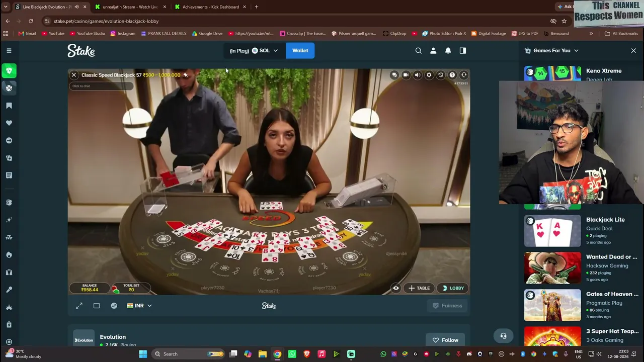The image size is (644, 362).
Task: Close the Games For You panel
Action: (633, 51)
